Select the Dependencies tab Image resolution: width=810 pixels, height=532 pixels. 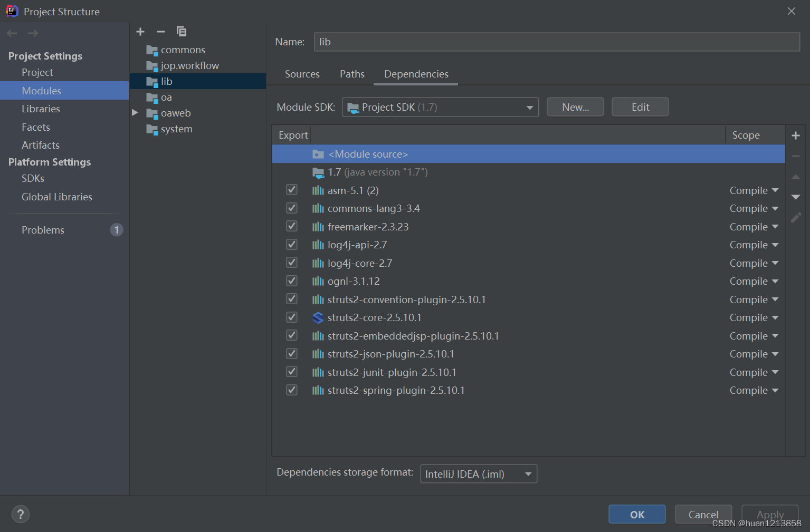[416, 74]
